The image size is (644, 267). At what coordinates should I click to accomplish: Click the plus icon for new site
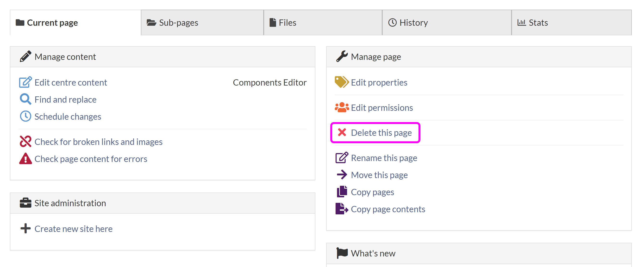[x=25, y=228]
